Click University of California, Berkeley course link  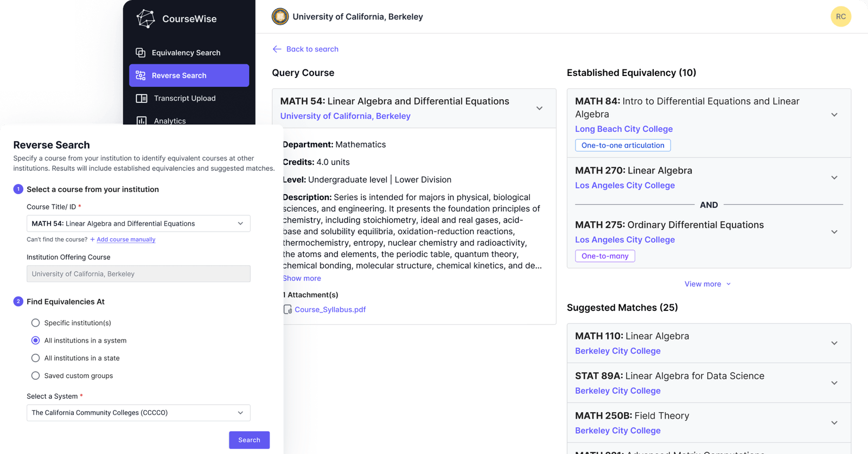click(x=345, y=116)
